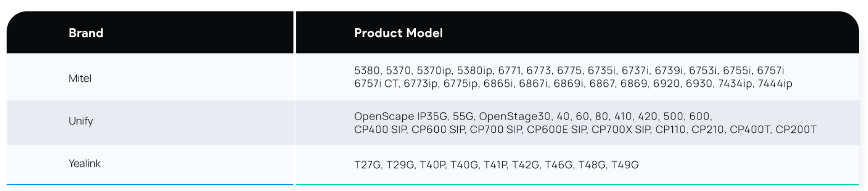Click the Mitel 7444ip model text
The width and height of the screenshot is (868, 191).
coord(775,84)
